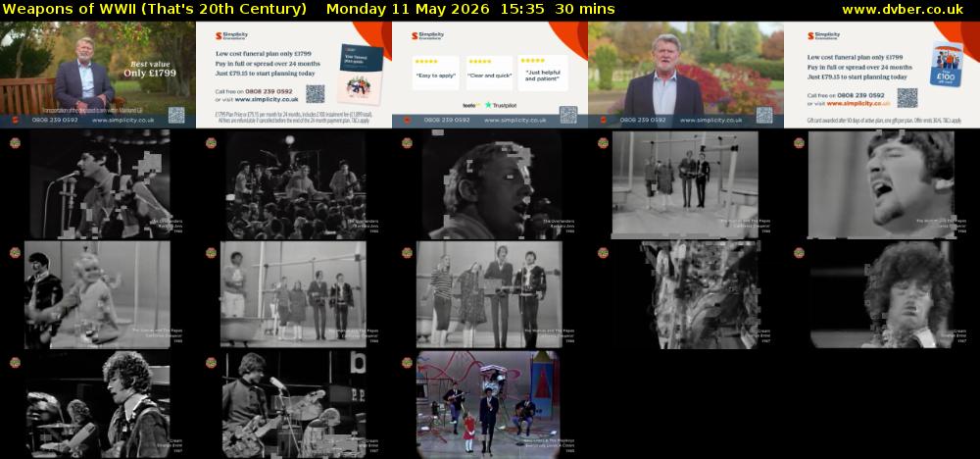This screenshot has width=980, height=459.
Task: Click the channel logo on the dancing blonde woman frame
Action: (x=15, y=253)
